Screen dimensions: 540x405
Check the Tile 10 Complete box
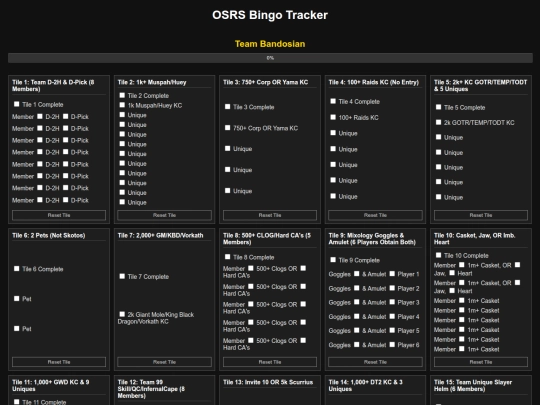(438, 255)
